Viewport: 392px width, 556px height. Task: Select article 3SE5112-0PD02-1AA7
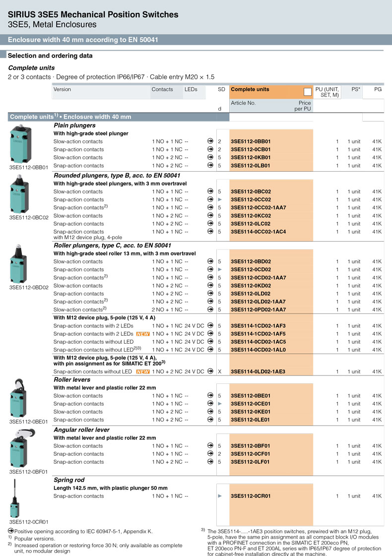258,310
